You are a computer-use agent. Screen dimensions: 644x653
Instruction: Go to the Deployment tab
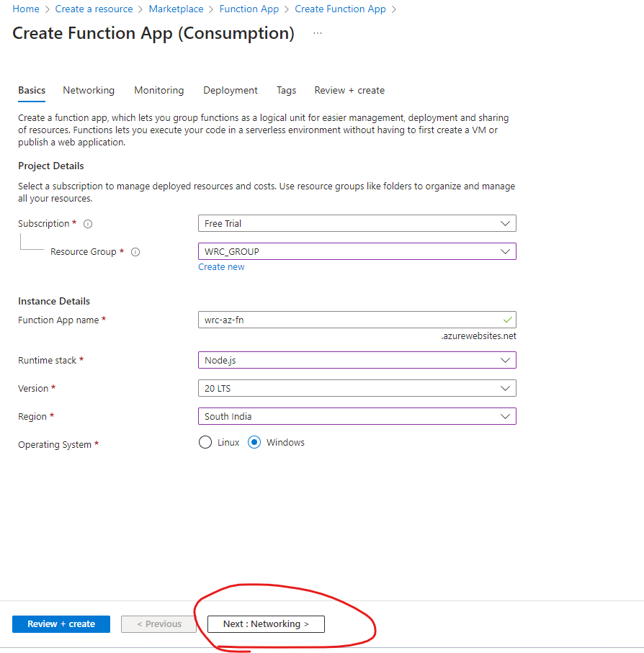(x=231, y=91)
